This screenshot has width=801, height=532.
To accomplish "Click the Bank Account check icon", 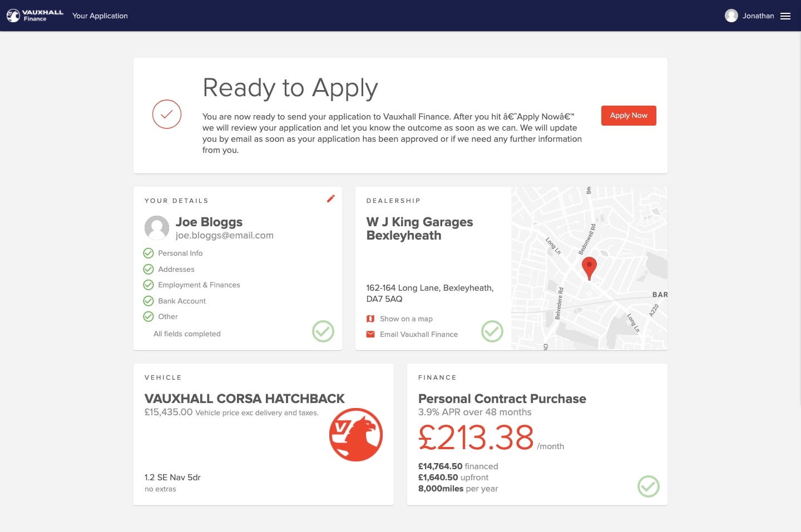I will [149, 301].
